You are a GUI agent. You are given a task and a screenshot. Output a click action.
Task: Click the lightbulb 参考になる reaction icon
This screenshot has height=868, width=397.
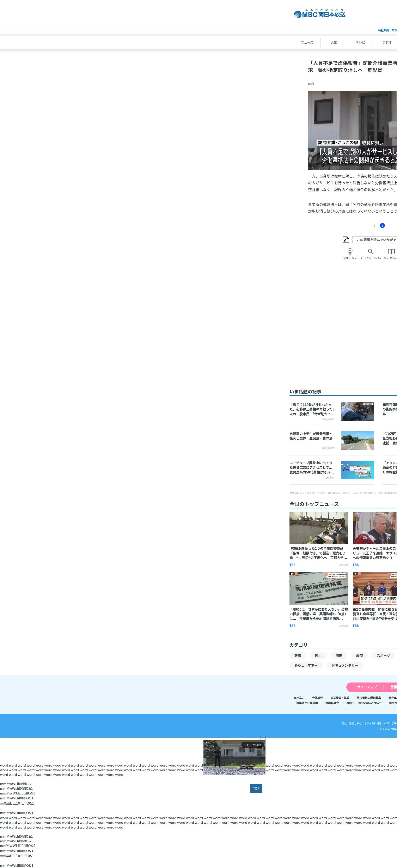[350, 251]
